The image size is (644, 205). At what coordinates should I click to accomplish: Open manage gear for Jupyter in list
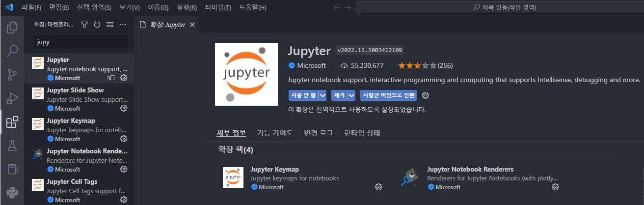pos(124,78)
